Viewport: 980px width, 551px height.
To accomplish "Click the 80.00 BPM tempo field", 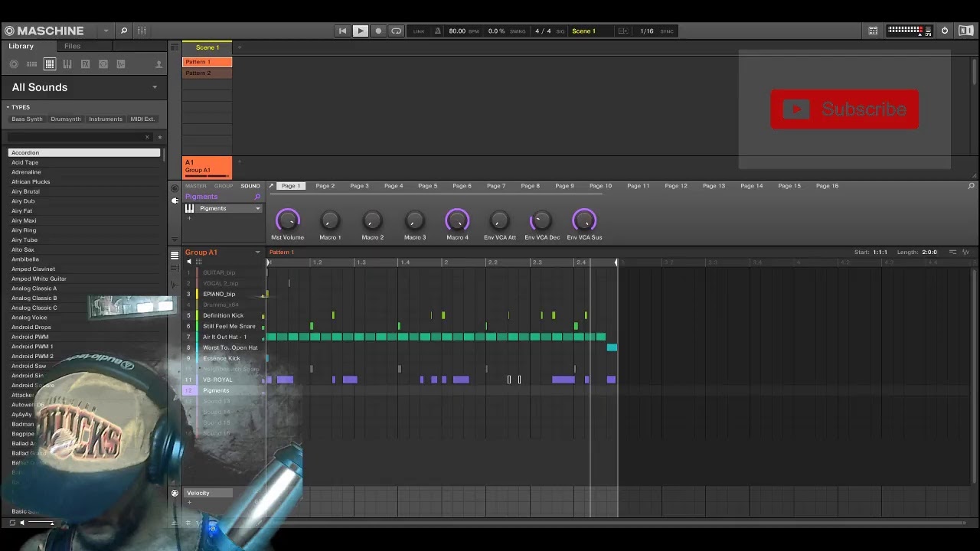I will 463,31.
